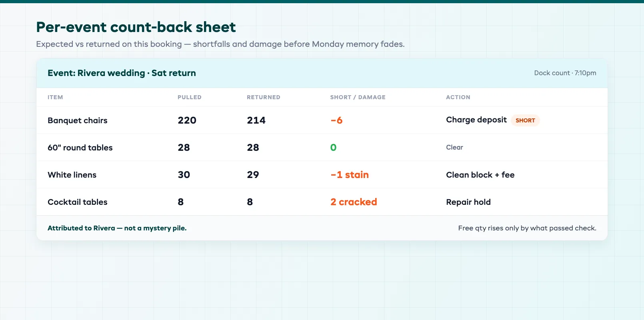Click the 'Per-event count-back sheet' heading
Viewport: 644px width, 320px height.
click(x=136, y=27)
